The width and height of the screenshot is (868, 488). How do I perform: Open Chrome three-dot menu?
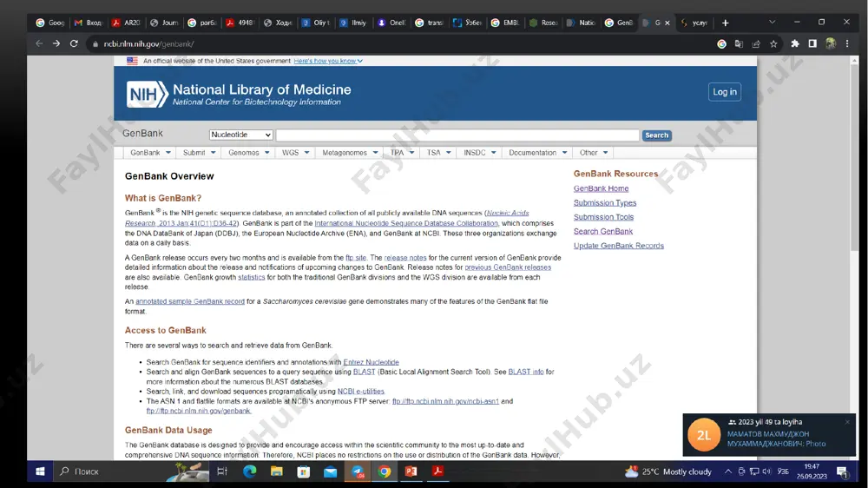tap(847, 43)
